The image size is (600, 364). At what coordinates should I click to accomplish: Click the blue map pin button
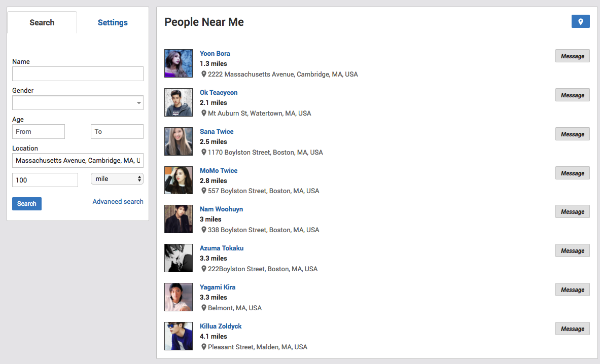581,22
